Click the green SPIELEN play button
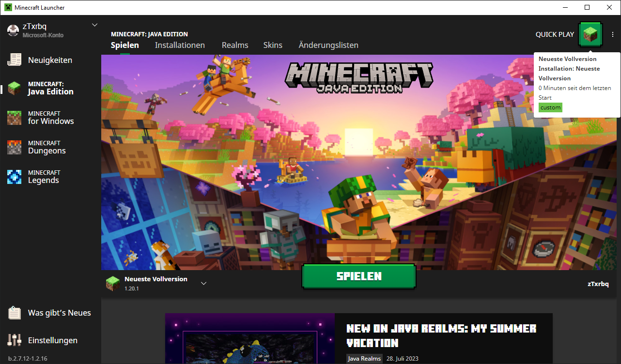Viewport: 621px width, 364px height. (359, 276)
